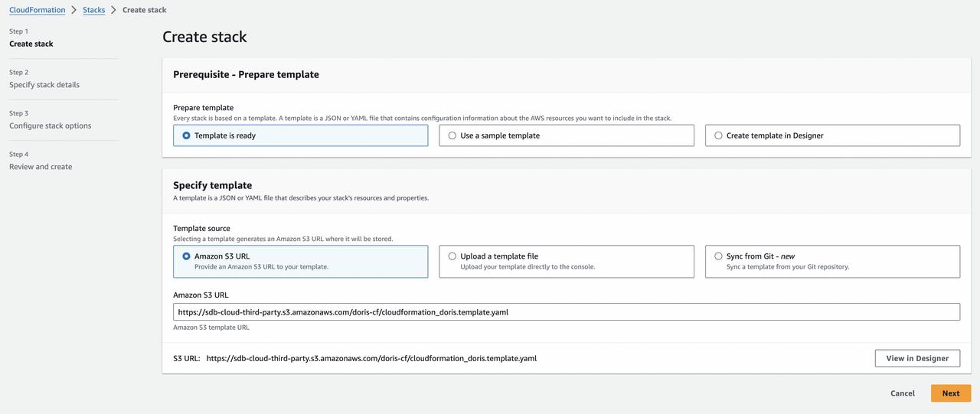Click the 'Create stack' page heading
Screen dimensions: 980x414
204,37
